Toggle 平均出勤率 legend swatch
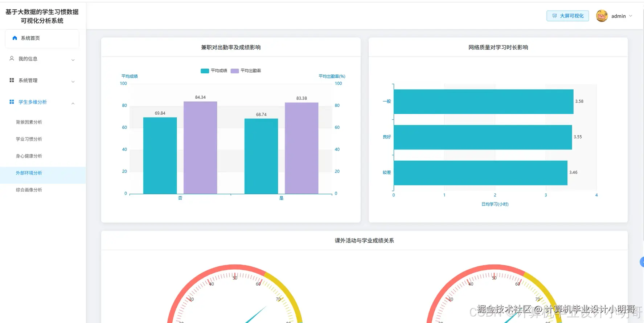The image size is (644, 323). pyautogui.click(x=235, y=71)
